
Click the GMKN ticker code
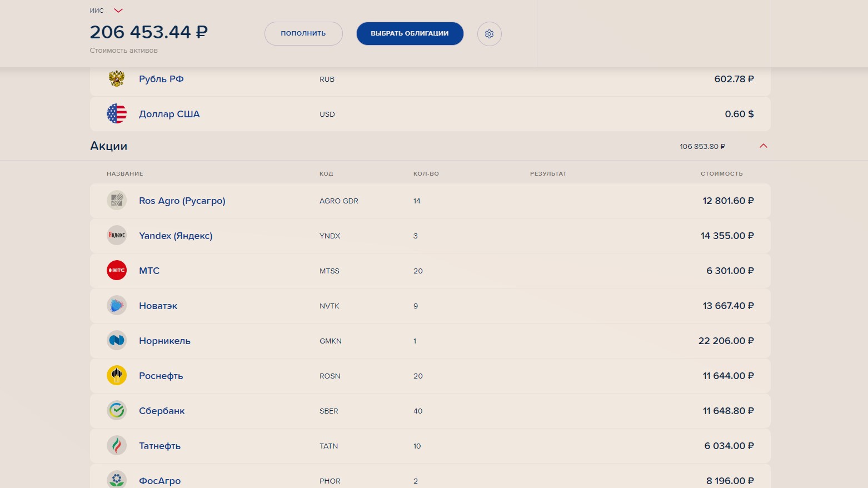click(331, 341)
